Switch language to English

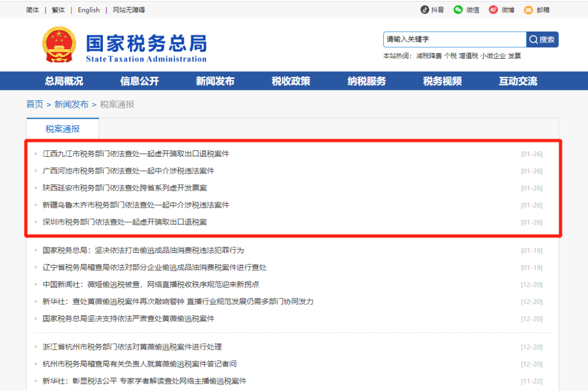pyautogui.click(x=88, y=9)
